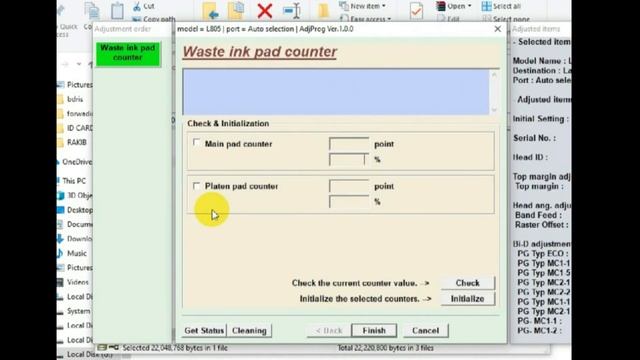Click the Cleaning button
This screenshot has width=640, height=360.
click(x=249, y=331)
